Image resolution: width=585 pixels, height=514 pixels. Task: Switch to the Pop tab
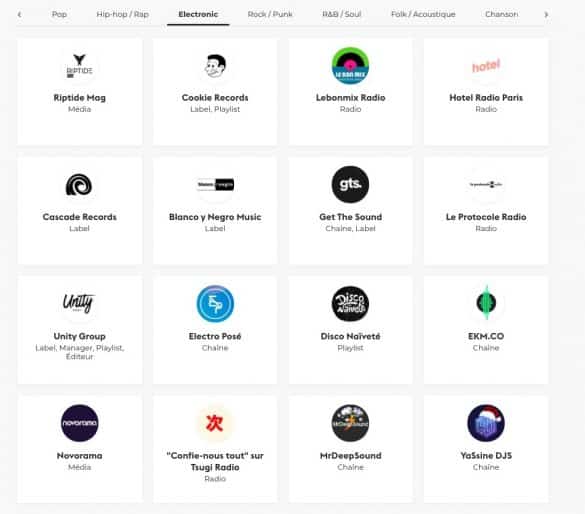tap(59, 14)
